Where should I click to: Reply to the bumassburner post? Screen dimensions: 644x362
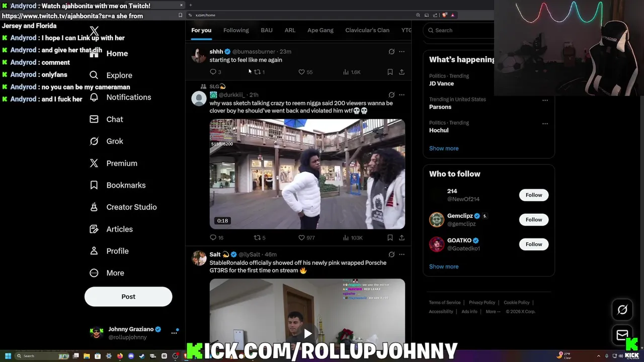tap(215, 72)
